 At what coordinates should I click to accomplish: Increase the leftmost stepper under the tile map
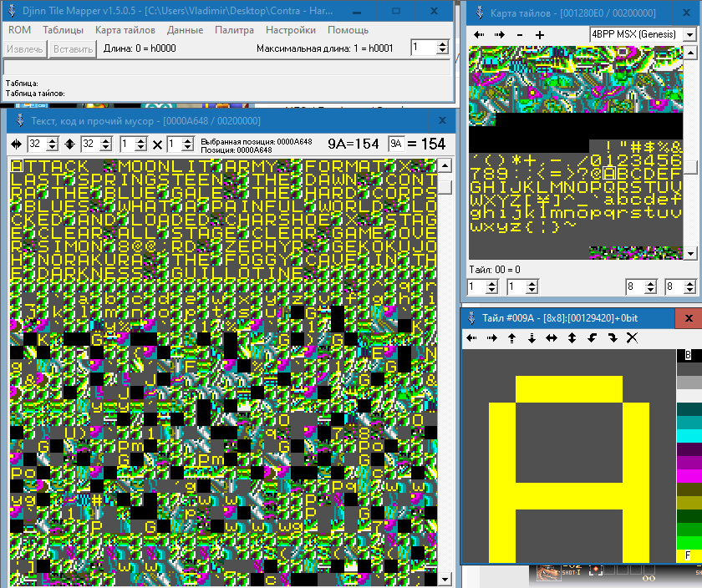click(x=491, y=283)
